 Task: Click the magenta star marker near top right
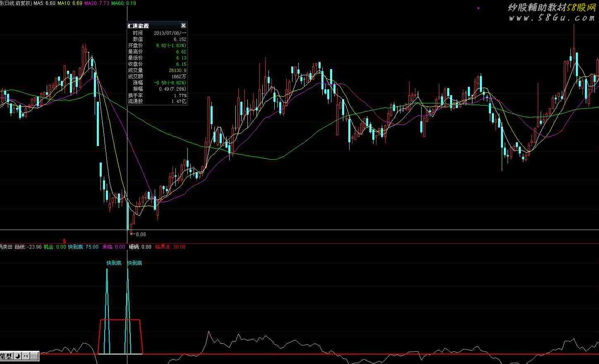pos(479,8)
